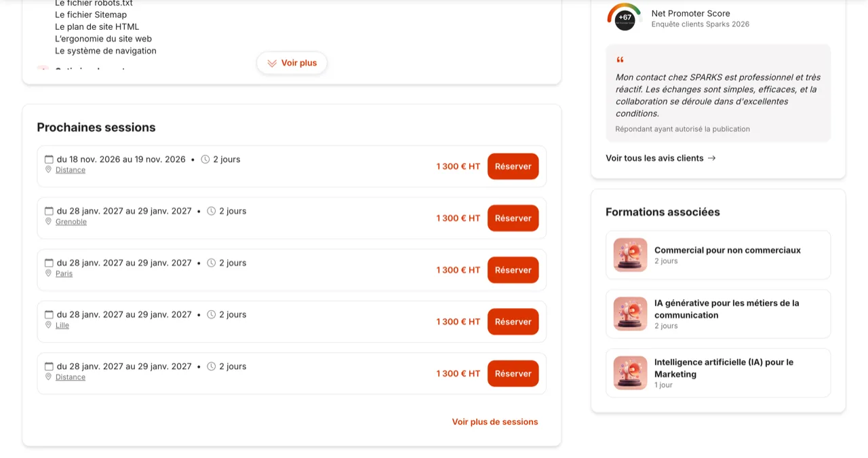Follow the Paris location link
868x458 pixels.
(x=64, y=273)
